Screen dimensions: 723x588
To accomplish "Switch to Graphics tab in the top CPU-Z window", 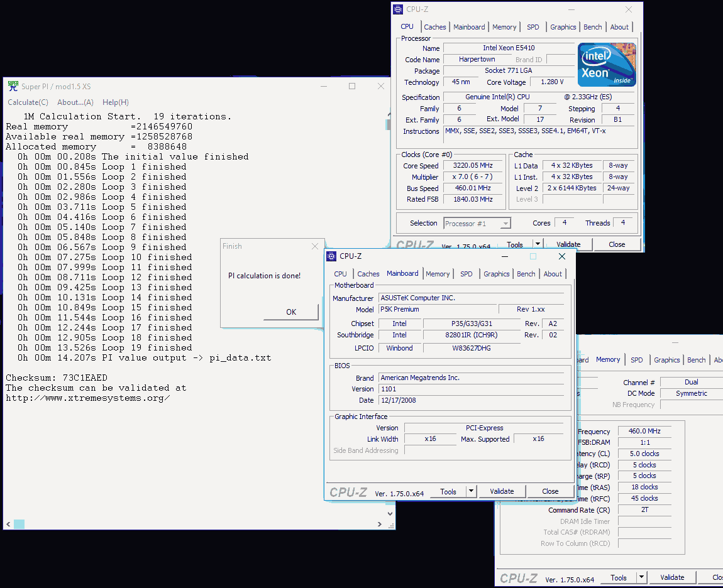I will [563, 27].
